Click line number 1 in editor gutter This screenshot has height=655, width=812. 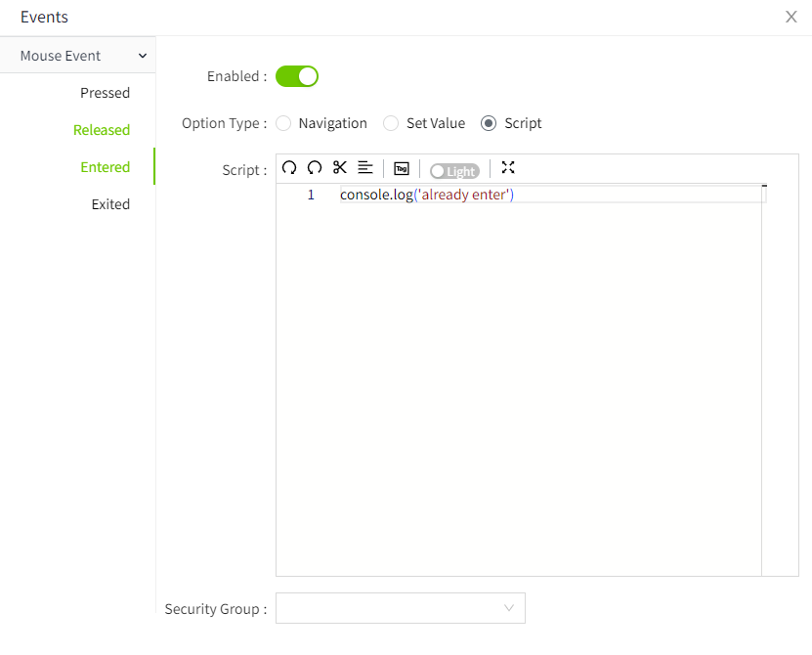click(x=311, y=195)
